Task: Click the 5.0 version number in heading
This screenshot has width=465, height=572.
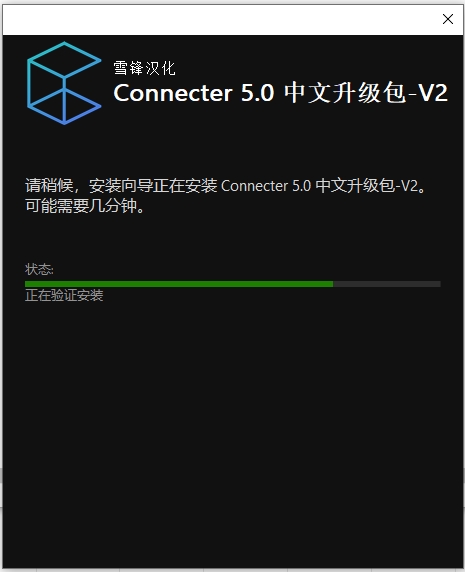Action: tap(257, 93)
